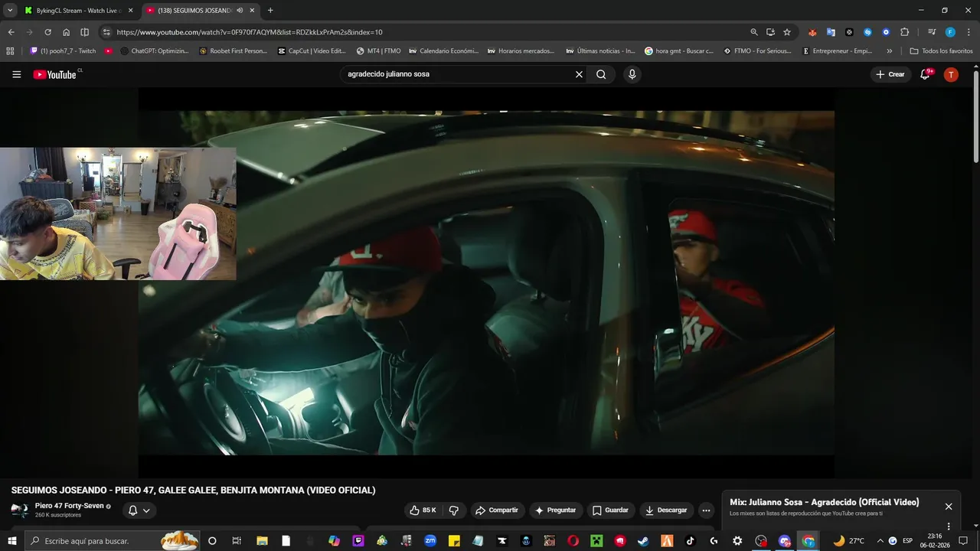
Task: Go to the YouTube home logo
Action: tap(55, 74)
